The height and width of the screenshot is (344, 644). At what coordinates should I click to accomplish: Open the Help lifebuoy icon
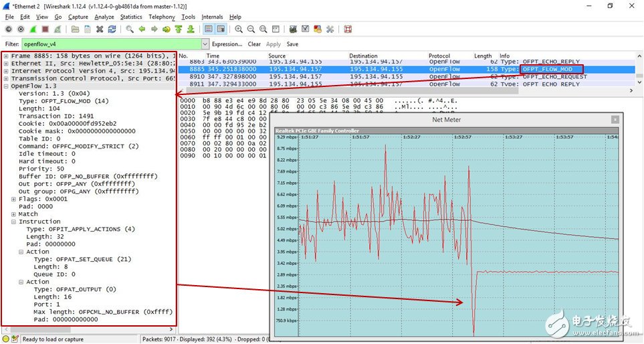[348, 29]
